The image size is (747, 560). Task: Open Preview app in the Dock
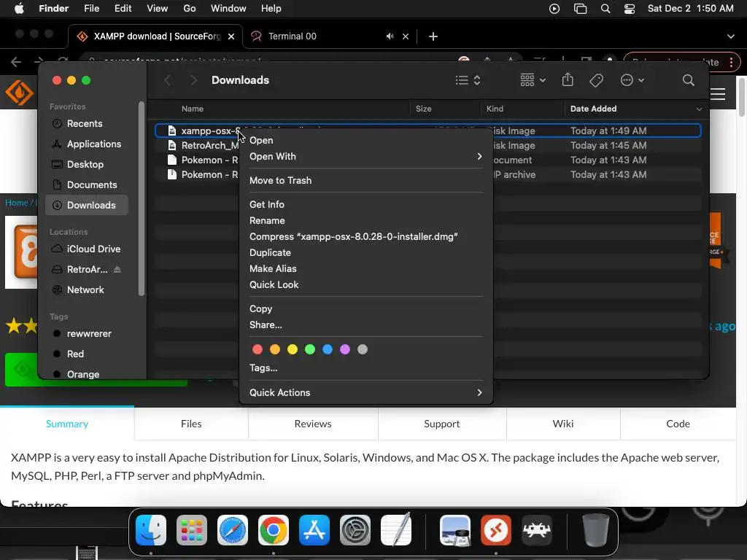click(x=455, y=530)
